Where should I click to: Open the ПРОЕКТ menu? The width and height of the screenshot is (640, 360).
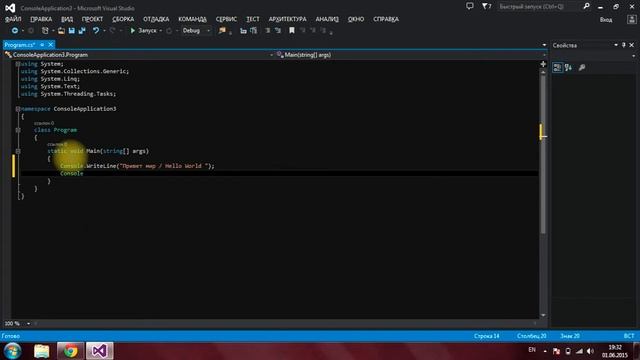click(x=92, y=19)
